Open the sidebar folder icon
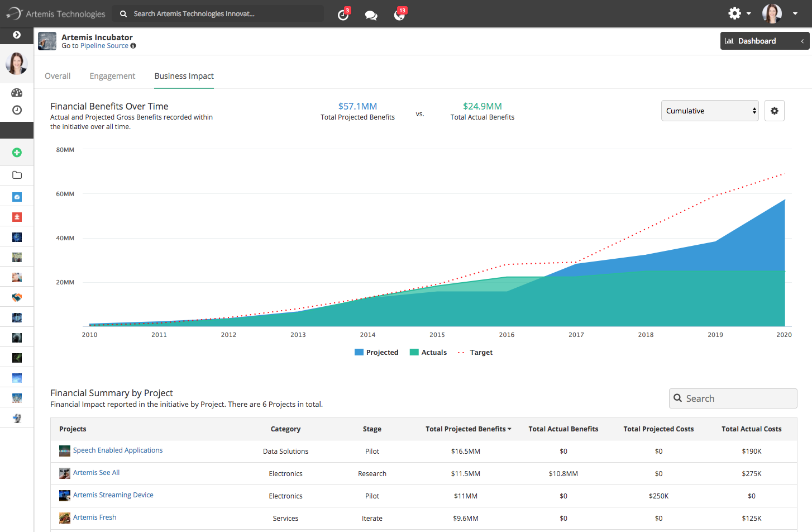The image size is (812, 532). click(x=17, y=175)
